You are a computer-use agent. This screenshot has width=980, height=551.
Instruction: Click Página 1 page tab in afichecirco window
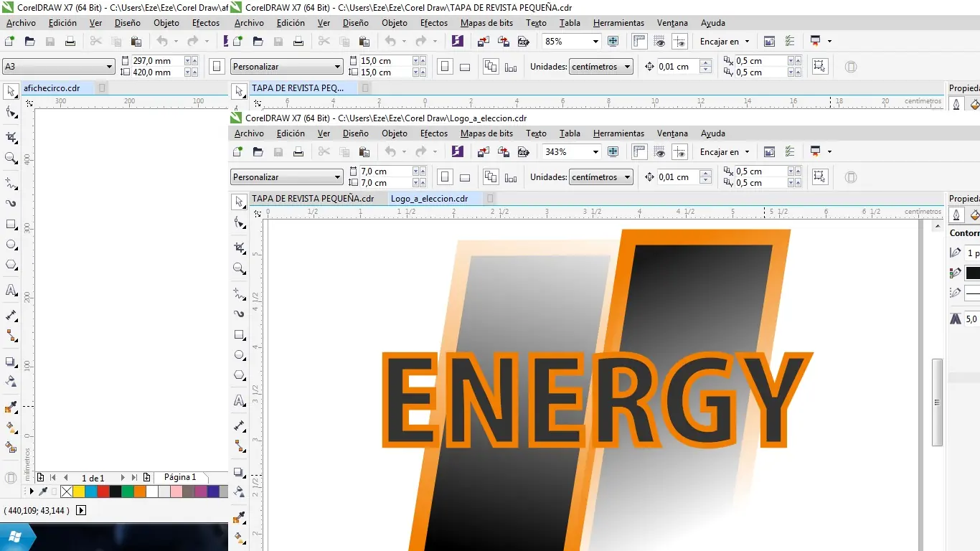(180, 477)
